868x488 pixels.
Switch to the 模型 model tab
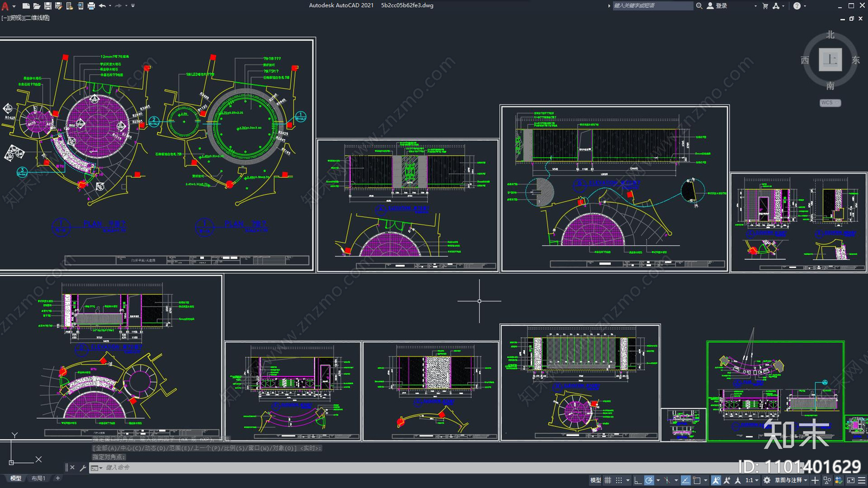coord(16,478)
